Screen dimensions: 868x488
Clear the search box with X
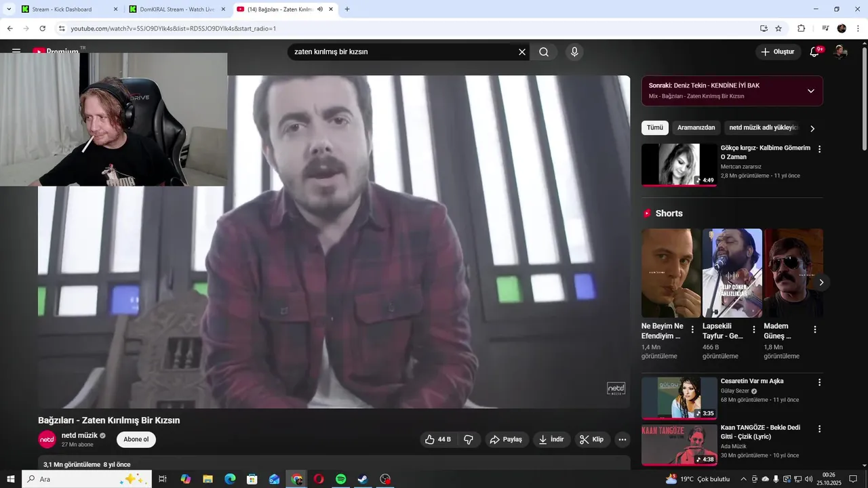click(x=522, y=52)
